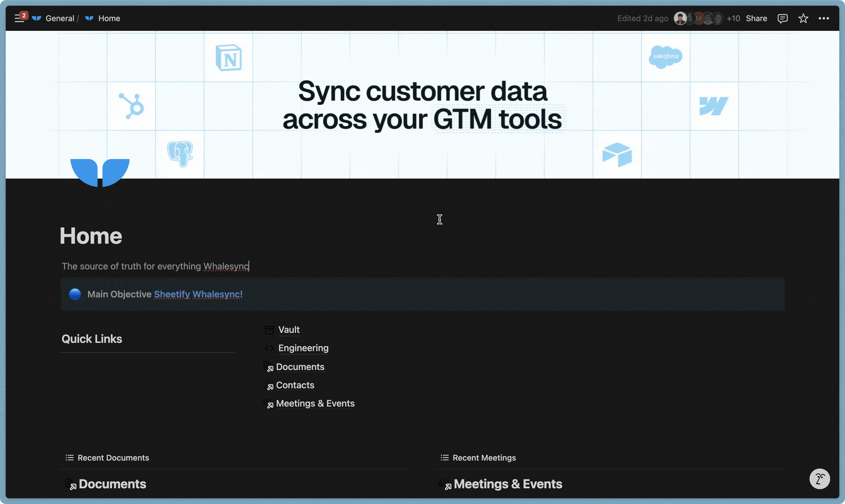Image resolution: width=845 pixels, height=504 pixels.
Task: Open the Documents quick link under Engineering
Action: point(300,367)
